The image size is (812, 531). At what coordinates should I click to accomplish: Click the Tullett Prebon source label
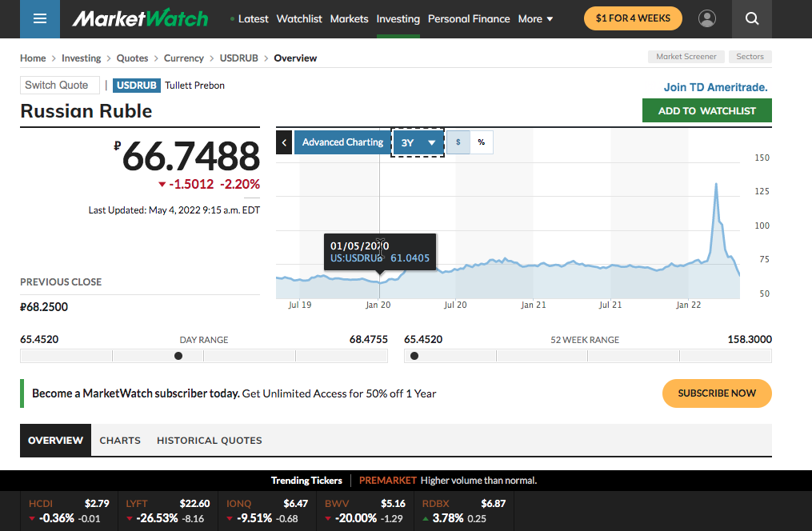[194, 86]
